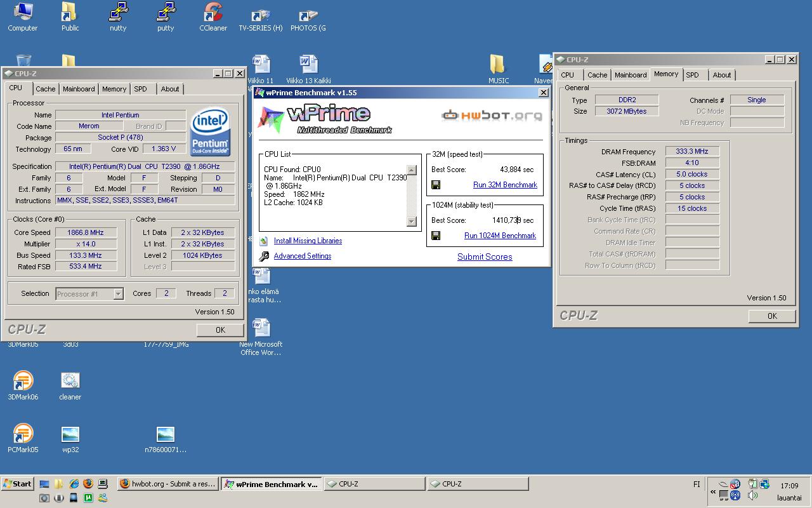Select the n78600071 image file icon
The image size is (812, 508).
click(166, 438)
